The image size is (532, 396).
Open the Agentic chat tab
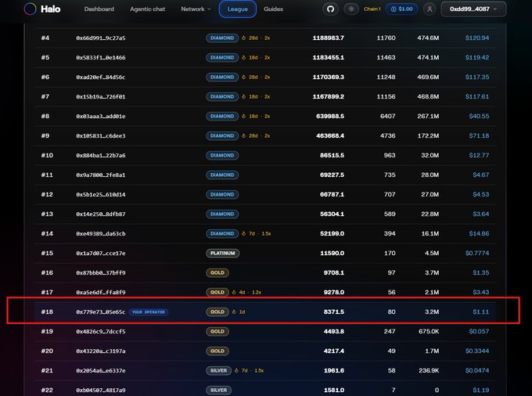click(x=148, y=9)
